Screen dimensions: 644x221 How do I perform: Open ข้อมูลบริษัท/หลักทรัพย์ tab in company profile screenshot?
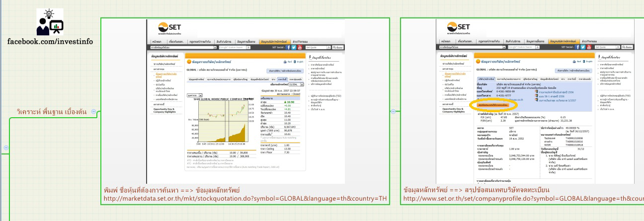coord(563,41)
